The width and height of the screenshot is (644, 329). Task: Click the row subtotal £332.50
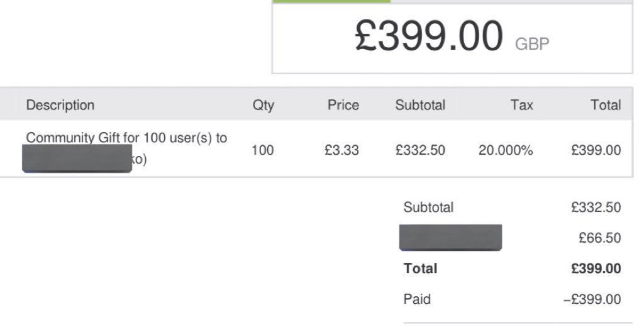[x=420, y=150]
